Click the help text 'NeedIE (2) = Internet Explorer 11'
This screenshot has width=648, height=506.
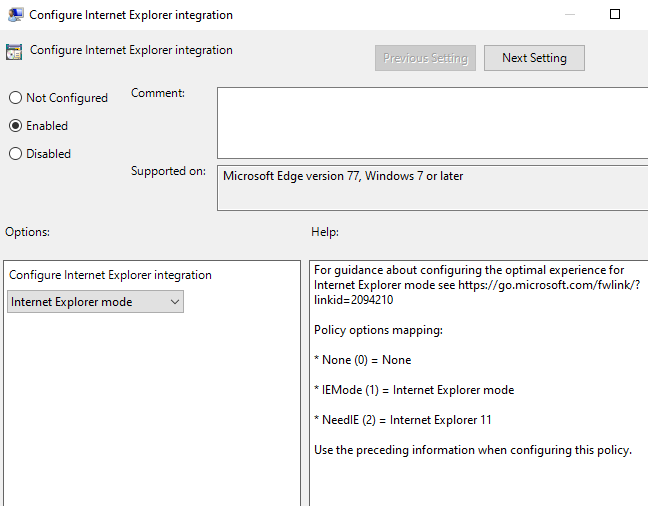(403, 420)
